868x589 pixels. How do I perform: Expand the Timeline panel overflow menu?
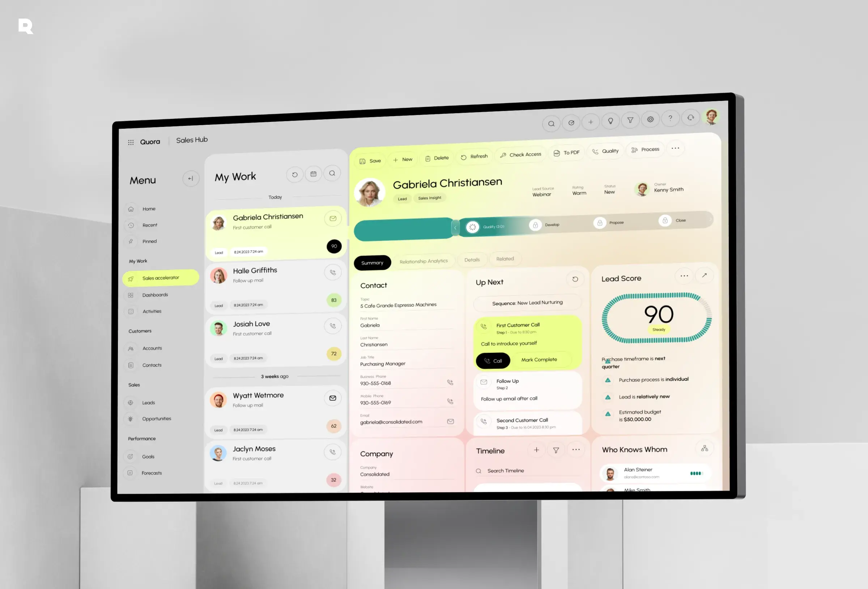pos(576,450)
